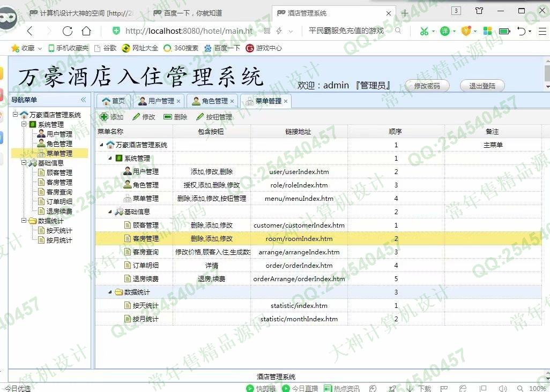Open 按钮管理 button management

(x=214, y=117)
